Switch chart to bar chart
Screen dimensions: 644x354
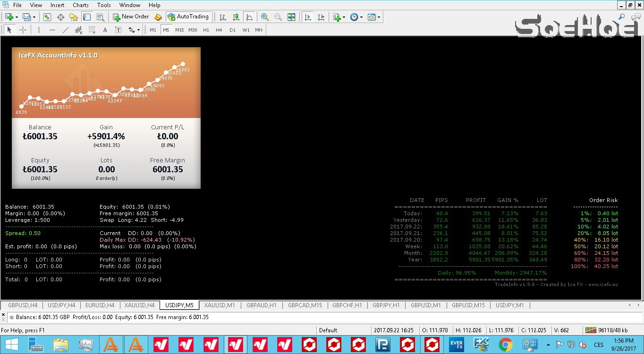[x=223, y=17]
